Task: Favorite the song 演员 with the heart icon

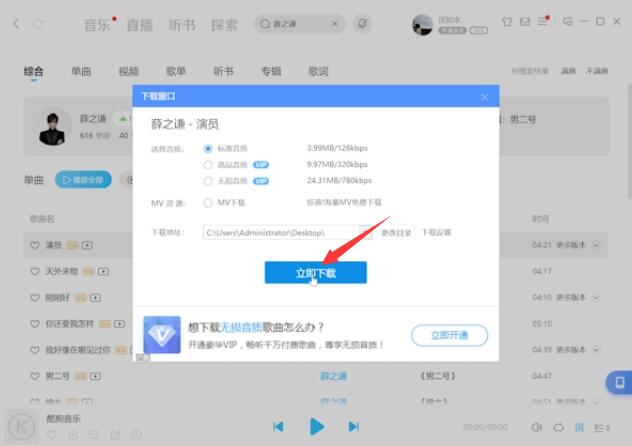Action: coord(35,245)
